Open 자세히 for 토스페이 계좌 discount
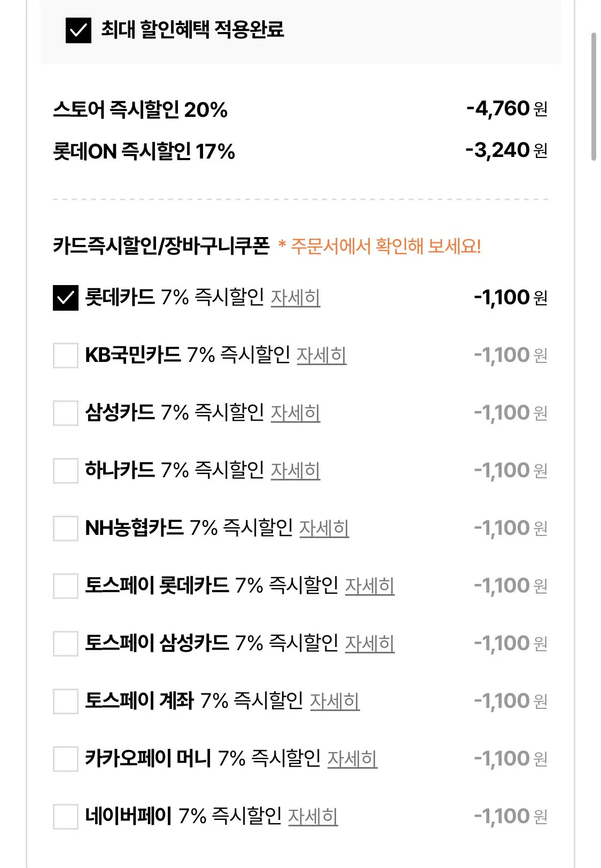This screenshot has width=601, height=868. point(335,701)
